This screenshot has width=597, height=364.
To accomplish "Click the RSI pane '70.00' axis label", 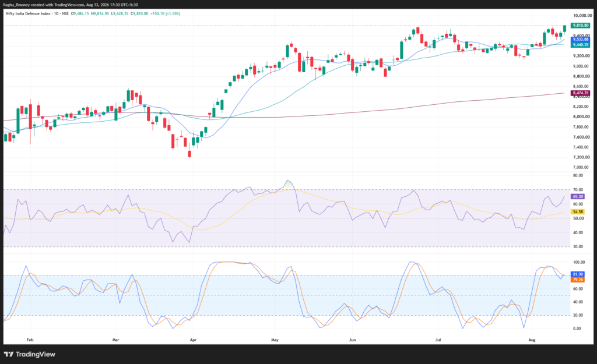I will tap(578, 190).
